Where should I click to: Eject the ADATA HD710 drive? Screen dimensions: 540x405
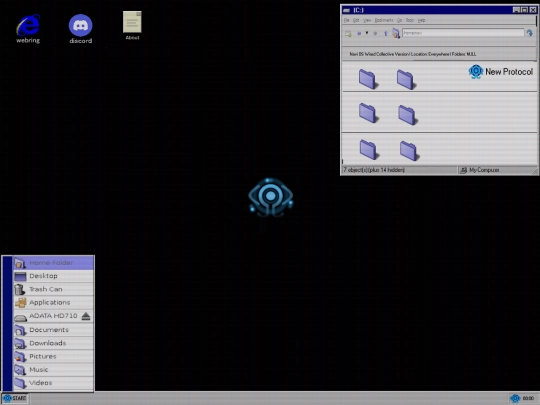[86, 316]
